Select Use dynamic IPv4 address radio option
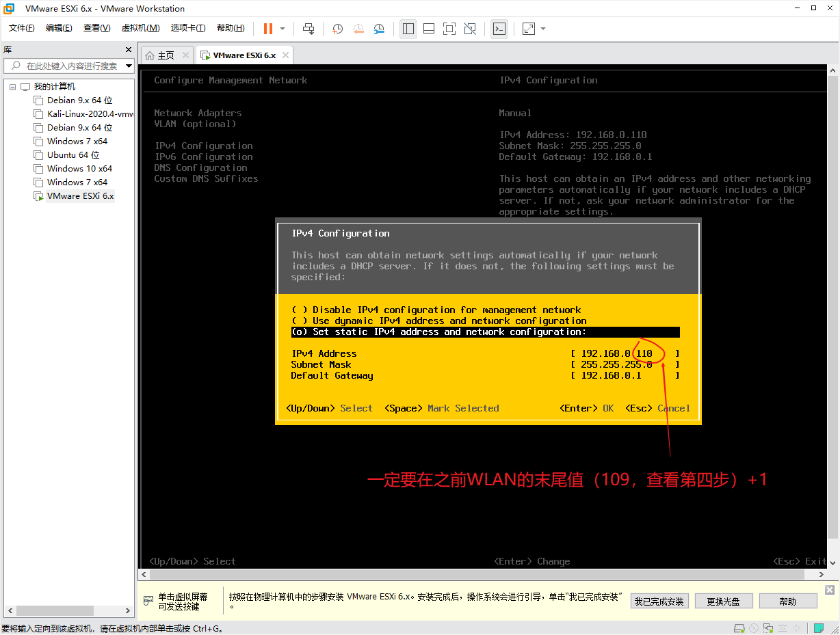This screenshot has height=635, width=840. pyautogui.click(x=438, y=321)
